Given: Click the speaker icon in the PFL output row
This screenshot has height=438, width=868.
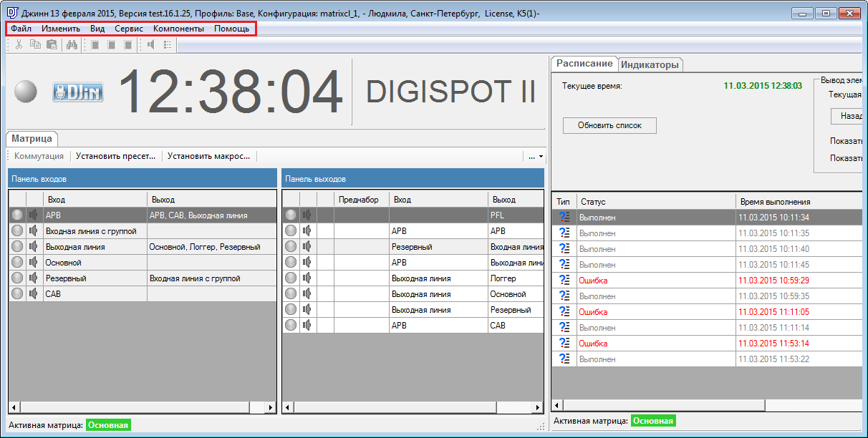Looking at the screenshot, I should coord(307,215).
